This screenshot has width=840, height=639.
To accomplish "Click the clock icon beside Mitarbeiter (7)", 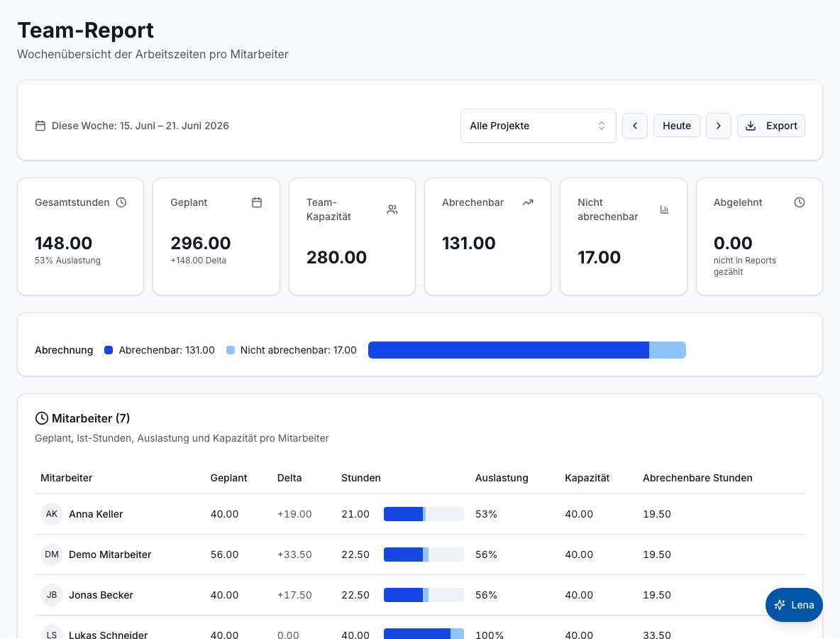I will [41, 418].
